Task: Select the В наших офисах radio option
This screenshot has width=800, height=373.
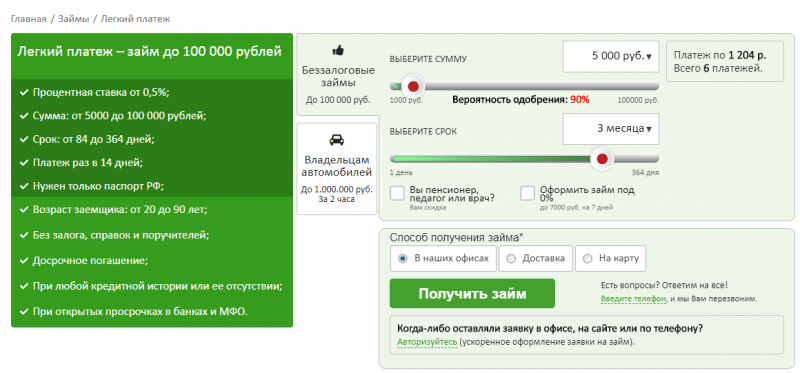Action: [x=403, y=258]
